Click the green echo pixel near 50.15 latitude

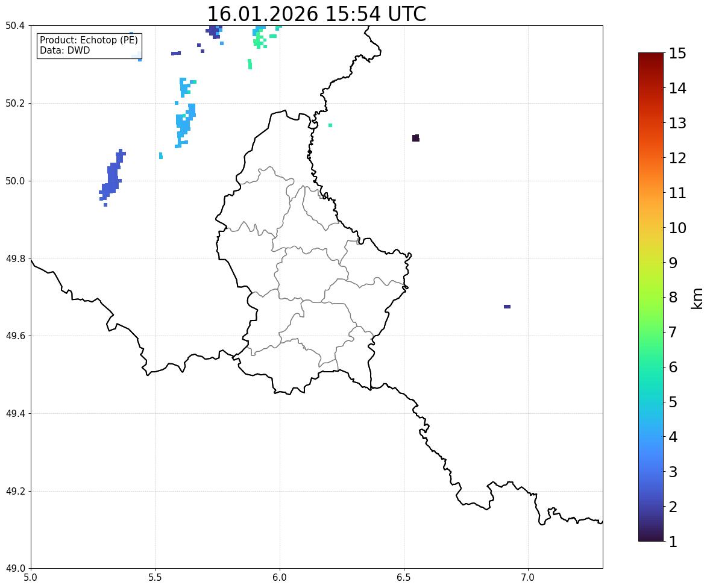[330, 125]
